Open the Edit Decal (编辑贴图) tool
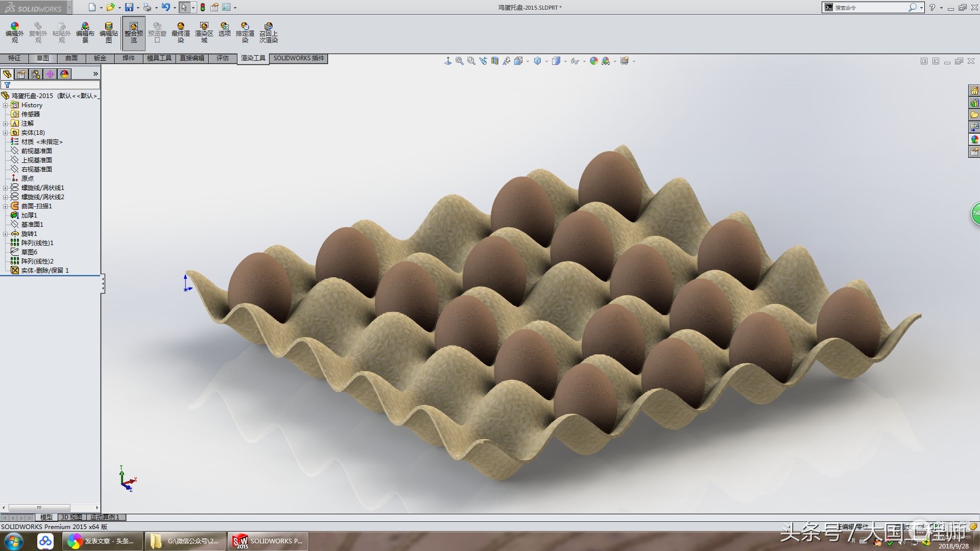The image size is (980, 551). click(x=109, y=33)
